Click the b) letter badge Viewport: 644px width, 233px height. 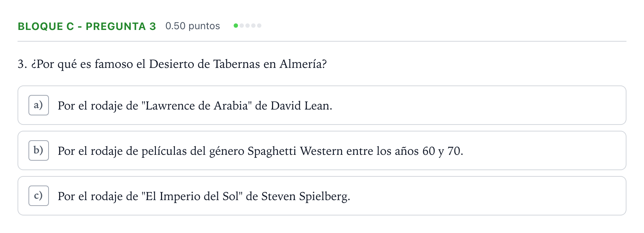[x=39, y=150]
